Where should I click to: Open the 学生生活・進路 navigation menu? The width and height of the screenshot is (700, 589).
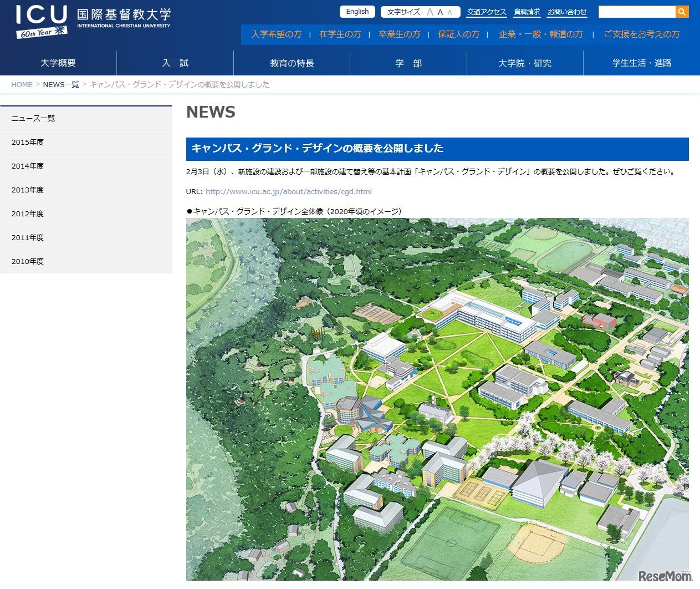641,63
